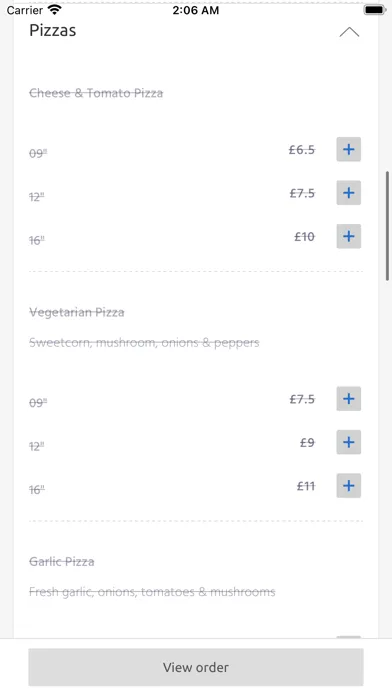Image resolution: width=392 pixels, height=696 pixels.
Task: Select the Garlic Pizza title
Action: point(62,562)
